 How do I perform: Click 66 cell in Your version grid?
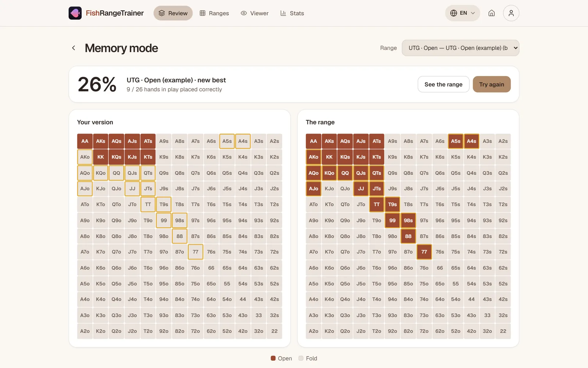click(211, 268)
